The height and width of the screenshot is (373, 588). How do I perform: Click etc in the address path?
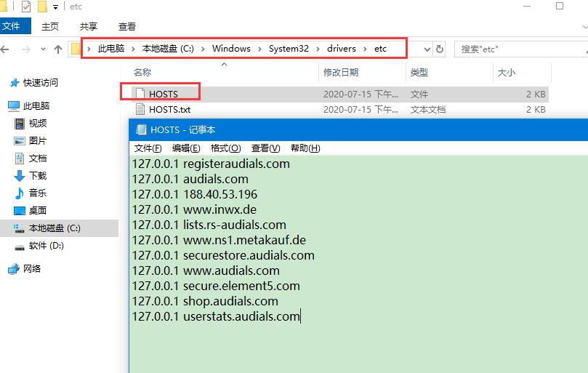pyautogui.click(x=380, y=49)
